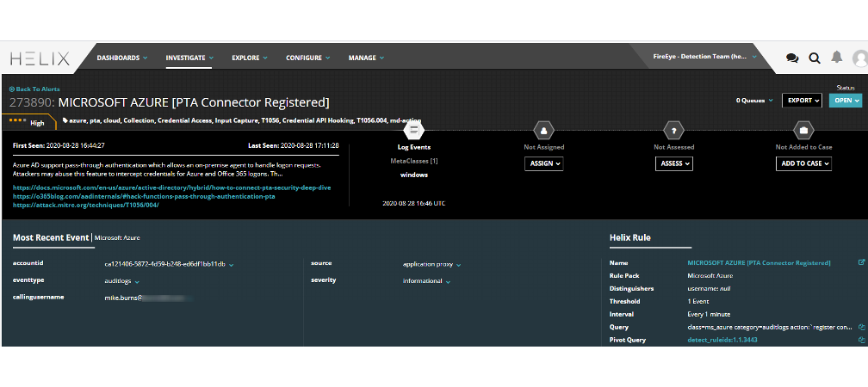
Task: Open the INVESTIGATE menu
Action: (189, 58)
